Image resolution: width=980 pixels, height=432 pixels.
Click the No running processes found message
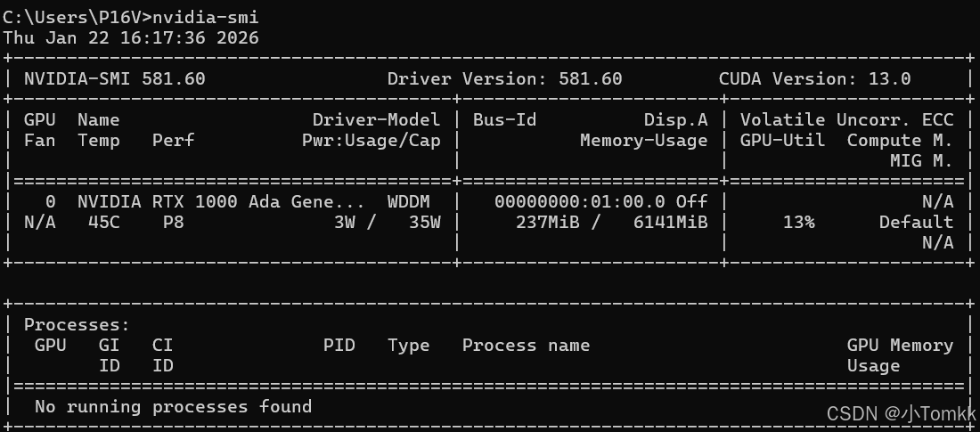tap(173, 406)
